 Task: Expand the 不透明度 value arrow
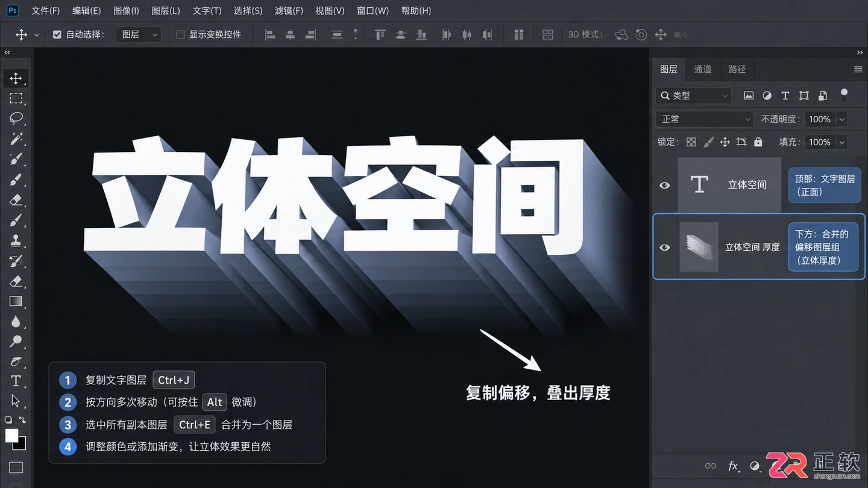[842, 119]
